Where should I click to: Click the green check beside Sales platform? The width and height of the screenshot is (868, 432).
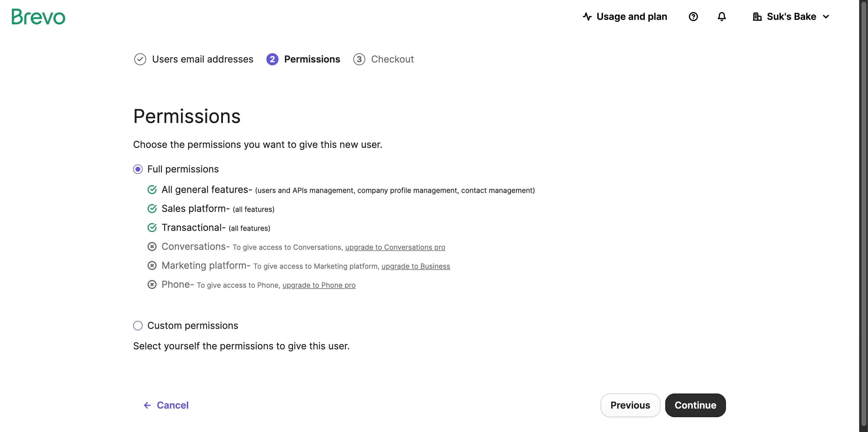click(153, 208)
